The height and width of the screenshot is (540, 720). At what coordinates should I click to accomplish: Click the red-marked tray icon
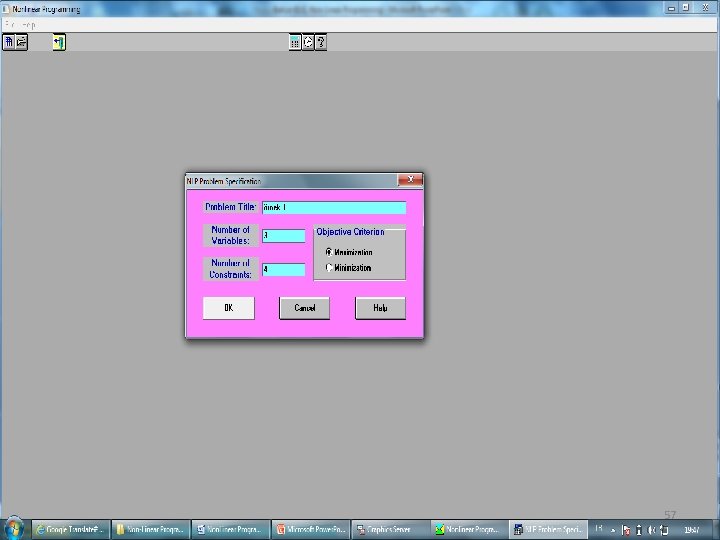tap(626, 529)
